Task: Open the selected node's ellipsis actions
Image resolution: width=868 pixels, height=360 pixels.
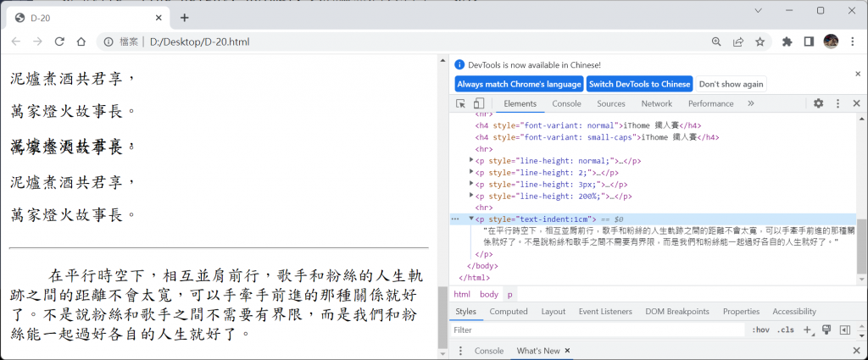Action: tap(455, 219)
